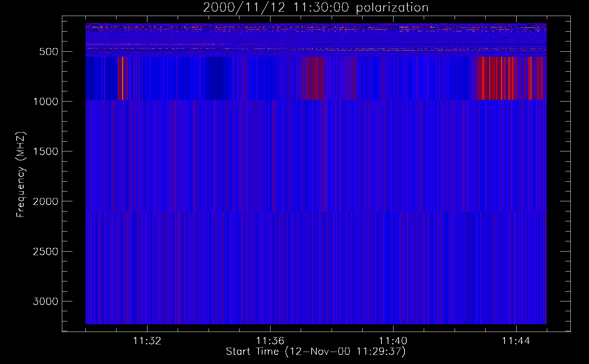This screenshot has height=364, width=589.
Task: Click the 11:32 time tick label
Action: click(x=147, y=341)
